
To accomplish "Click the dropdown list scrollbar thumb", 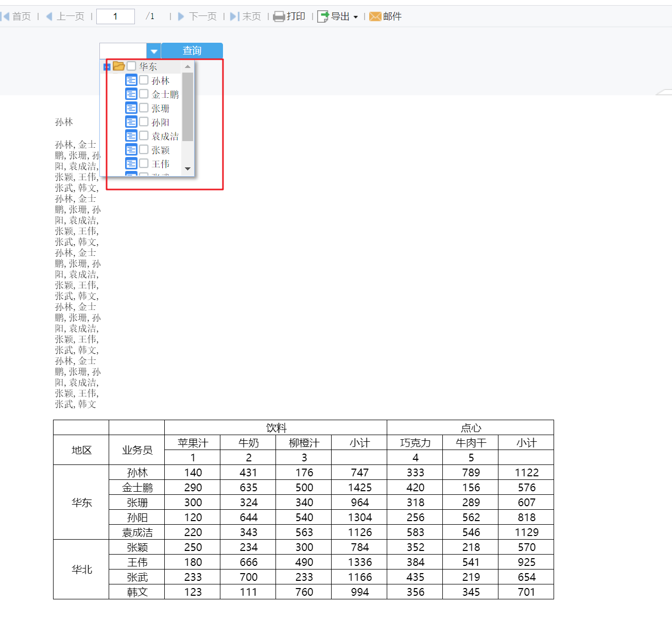I will click(188, 107).
